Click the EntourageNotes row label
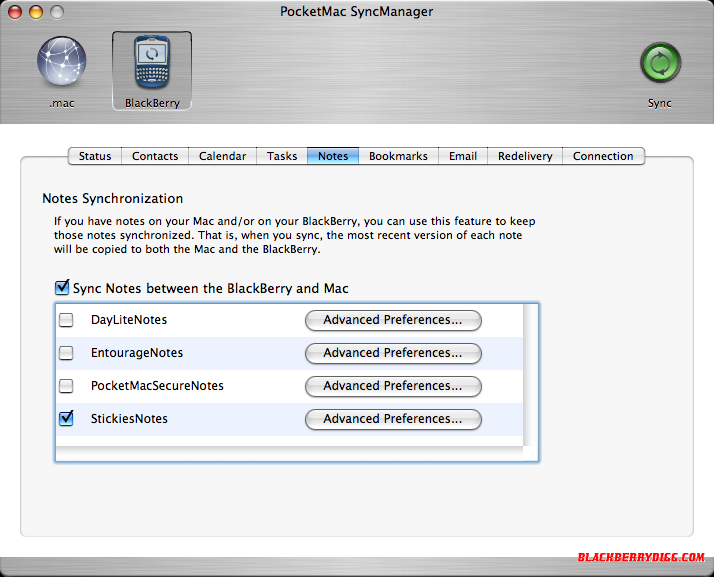 [137, 353]
